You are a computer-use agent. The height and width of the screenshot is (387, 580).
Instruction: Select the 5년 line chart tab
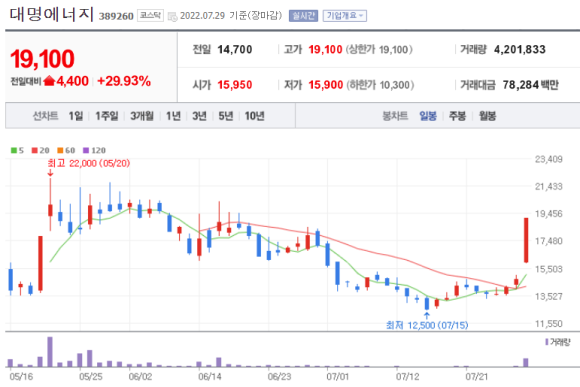(x=226, y=116)
